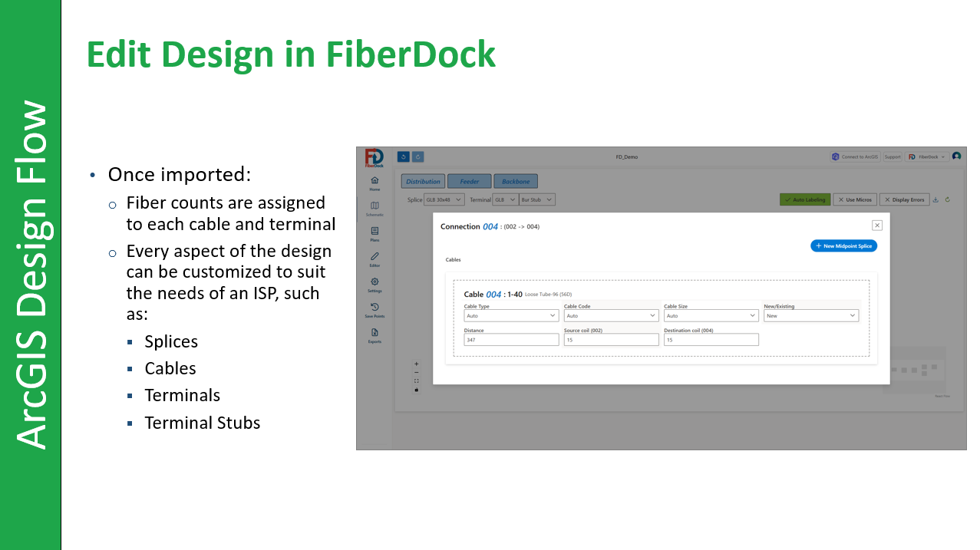Click the Connect to ArcGIS button
This screenshot has width=980, height=550.
click(855, 156)
